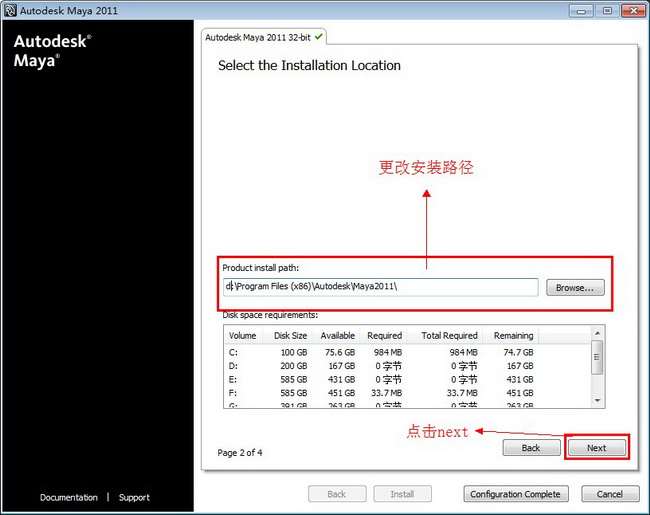This screenshot has height=515, width=650.
Task: Click the Available column header
Action: coord(337,335)
